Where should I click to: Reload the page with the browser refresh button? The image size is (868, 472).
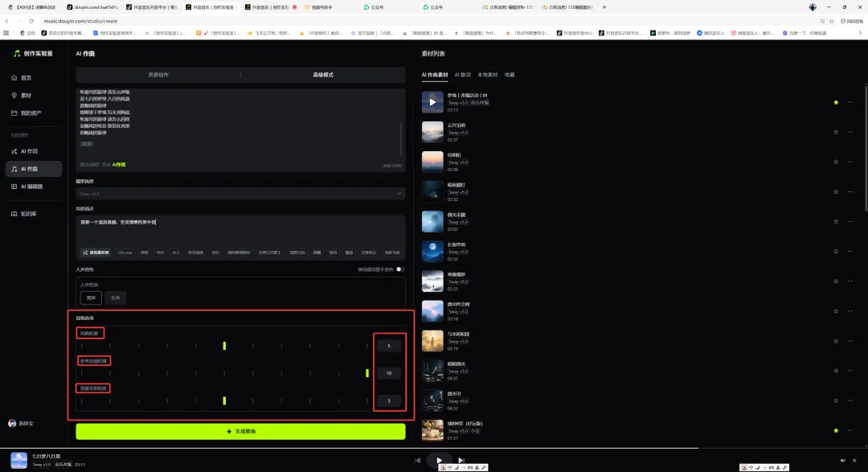[x=31, y=21]
